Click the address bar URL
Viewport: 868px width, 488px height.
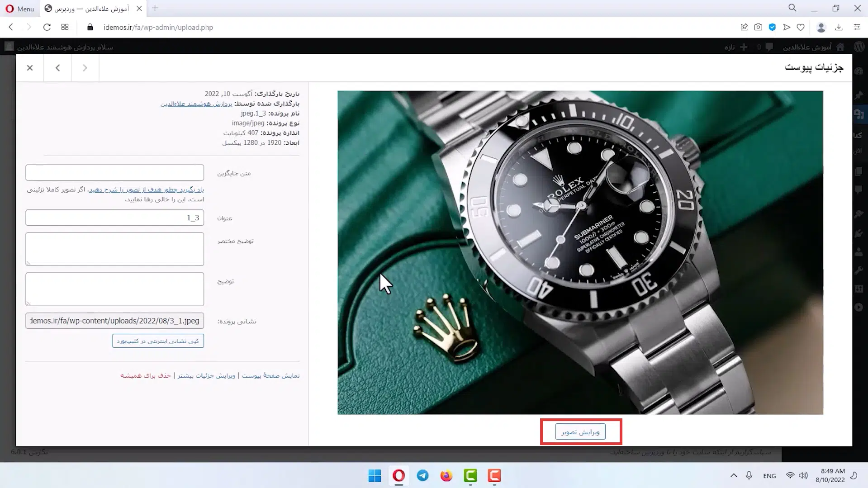[x=158, y=27]
